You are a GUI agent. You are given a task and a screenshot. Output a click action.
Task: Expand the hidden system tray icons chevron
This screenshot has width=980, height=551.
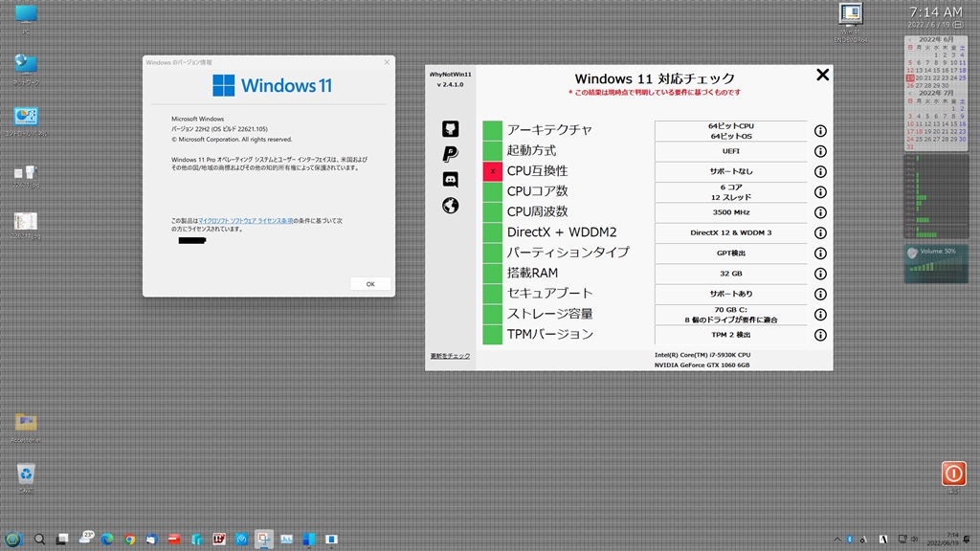[836, 539]
